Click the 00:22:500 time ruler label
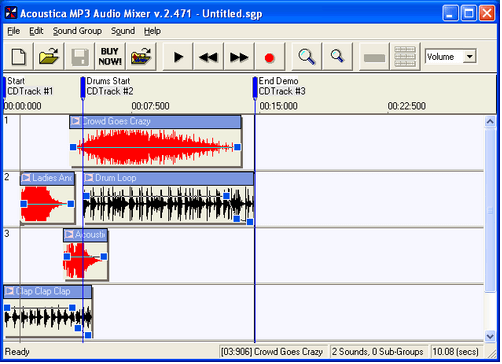The height and width of the screenshot is (364, 502). [406, 106]
